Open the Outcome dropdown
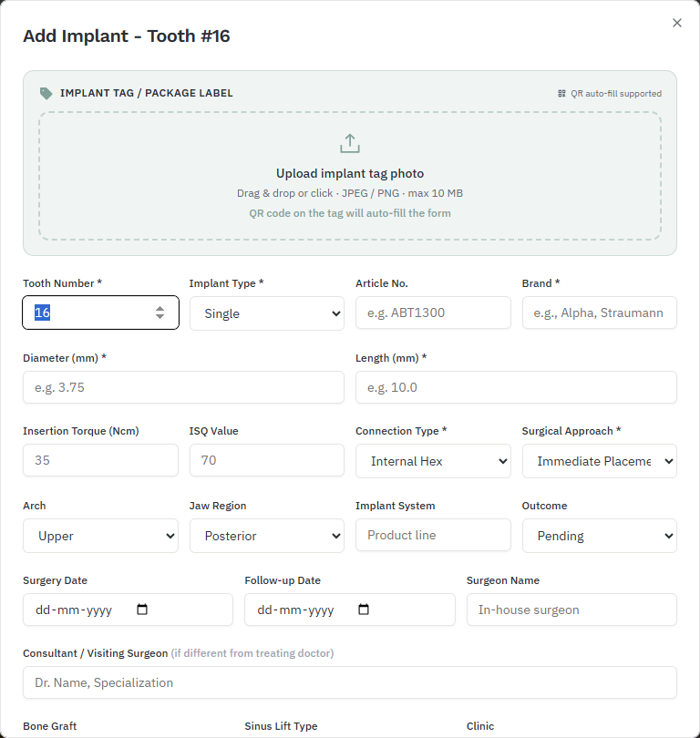The height and width of the screenshot is (738, 700). pyautogui.click(x=599, y=536)
